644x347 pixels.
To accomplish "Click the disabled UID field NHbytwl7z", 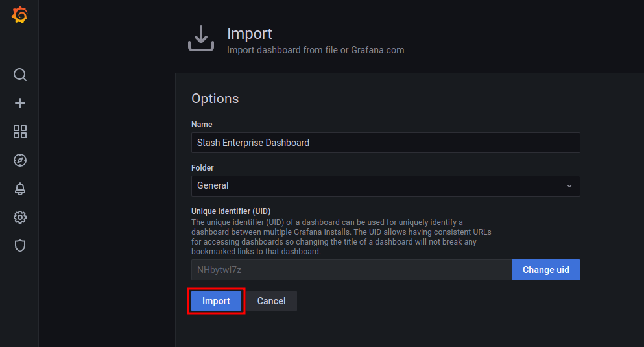I will (x=351, y=270).
